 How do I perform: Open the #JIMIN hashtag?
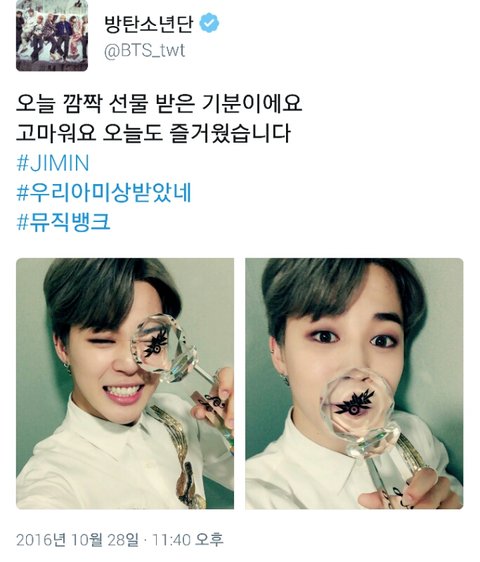tap(53, 163)
